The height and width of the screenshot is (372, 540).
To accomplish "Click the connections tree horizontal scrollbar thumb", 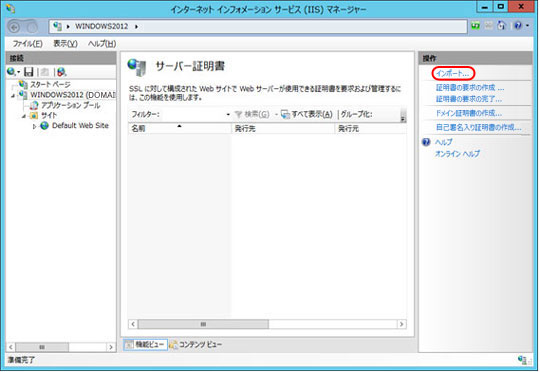I will [x=42, y=347].
